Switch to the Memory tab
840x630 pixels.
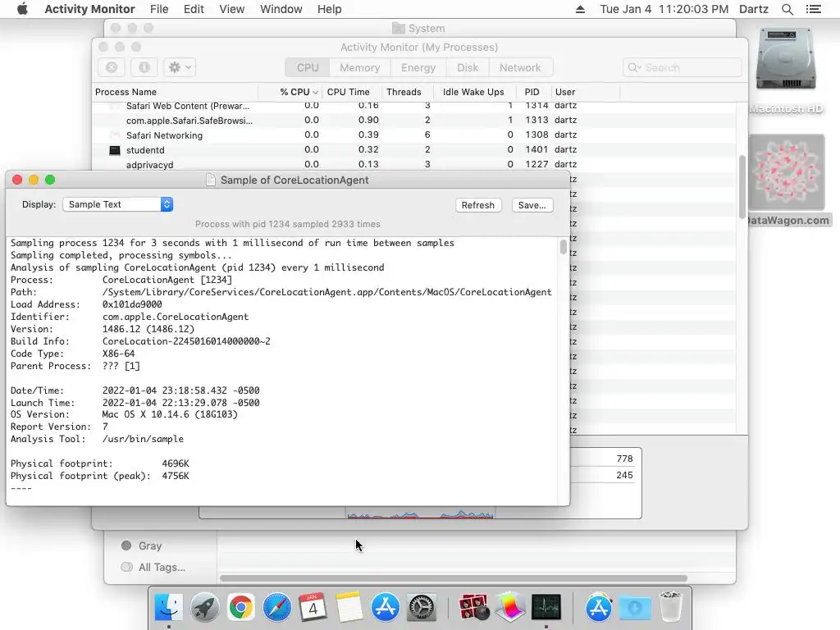360,67
